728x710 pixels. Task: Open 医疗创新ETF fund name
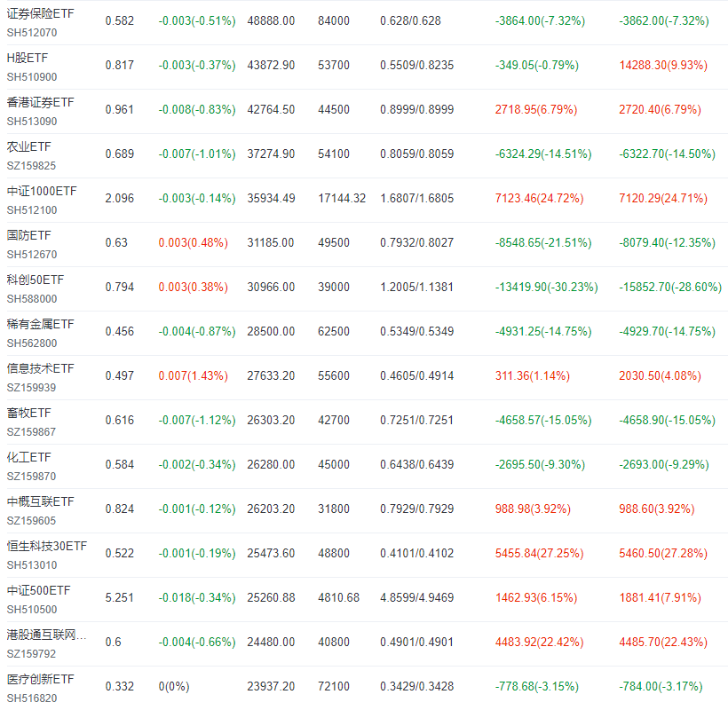(x=40, y=679)
